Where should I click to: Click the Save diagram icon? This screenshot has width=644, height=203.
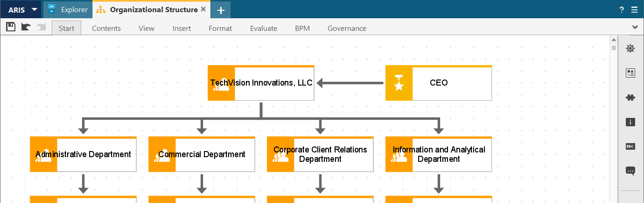tap(11, 27)
